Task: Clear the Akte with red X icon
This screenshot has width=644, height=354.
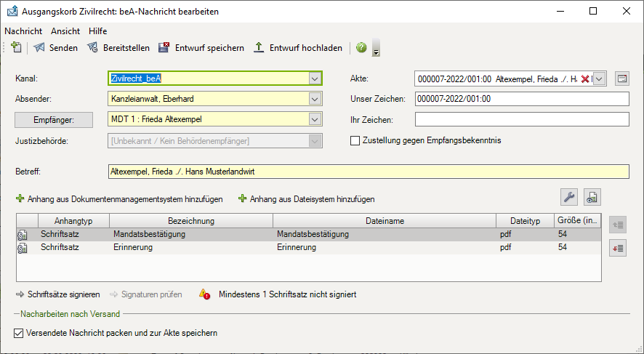Action: click(x=585, y=79)
